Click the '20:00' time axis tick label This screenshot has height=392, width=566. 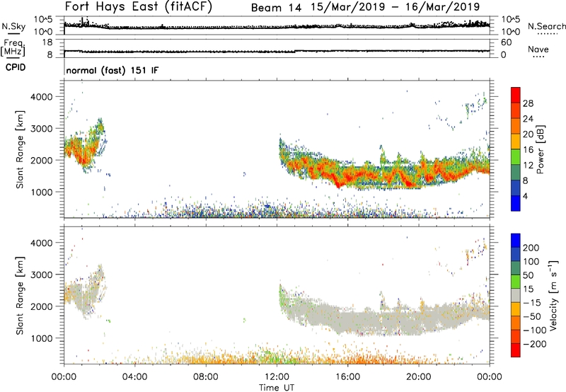pos(419,377)
